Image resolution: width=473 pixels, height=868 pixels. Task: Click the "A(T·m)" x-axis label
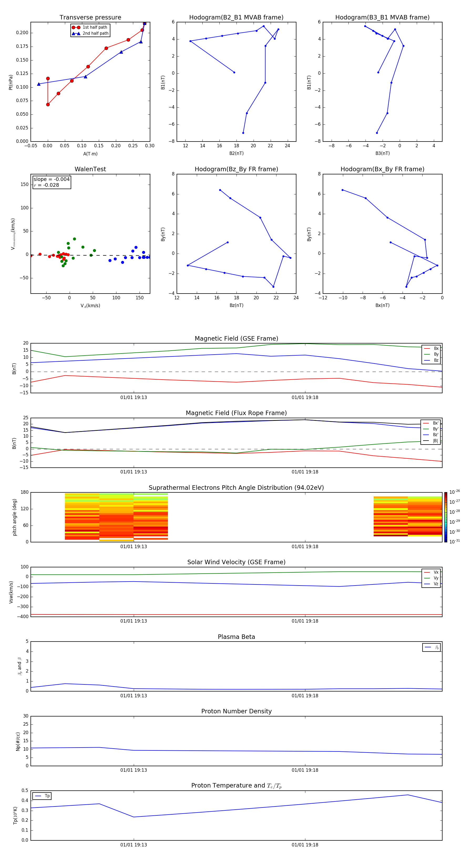coord(90,154)
